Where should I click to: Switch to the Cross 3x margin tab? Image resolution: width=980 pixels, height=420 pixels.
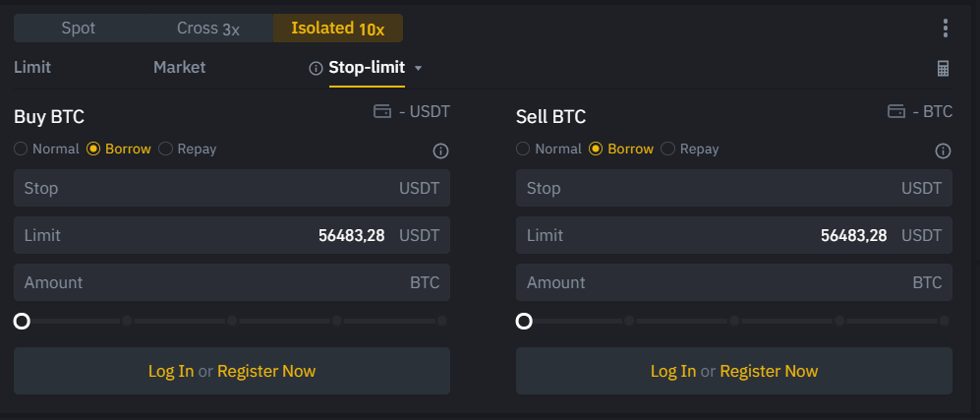[207, 29]
